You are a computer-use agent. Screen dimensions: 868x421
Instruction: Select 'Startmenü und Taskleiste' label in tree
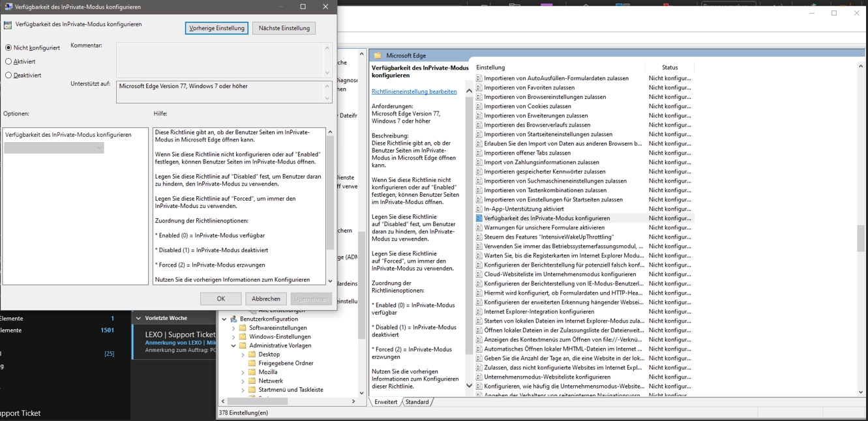point(291,390)
